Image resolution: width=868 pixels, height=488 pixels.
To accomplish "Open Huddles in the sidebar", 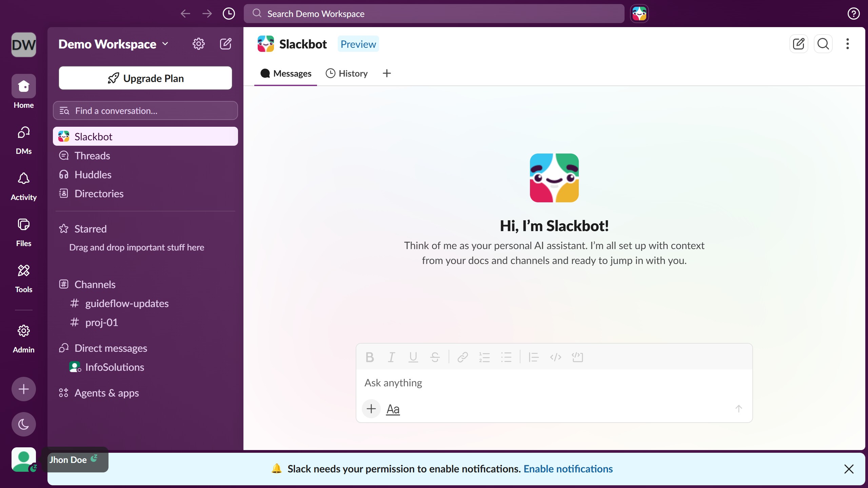I will 145,174.
